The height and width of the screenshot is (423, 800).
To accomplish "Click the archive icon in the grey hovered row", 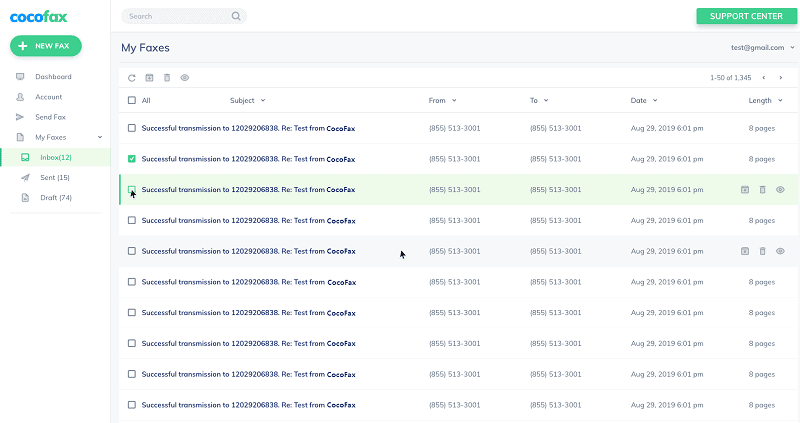I will tap(745, 251).
